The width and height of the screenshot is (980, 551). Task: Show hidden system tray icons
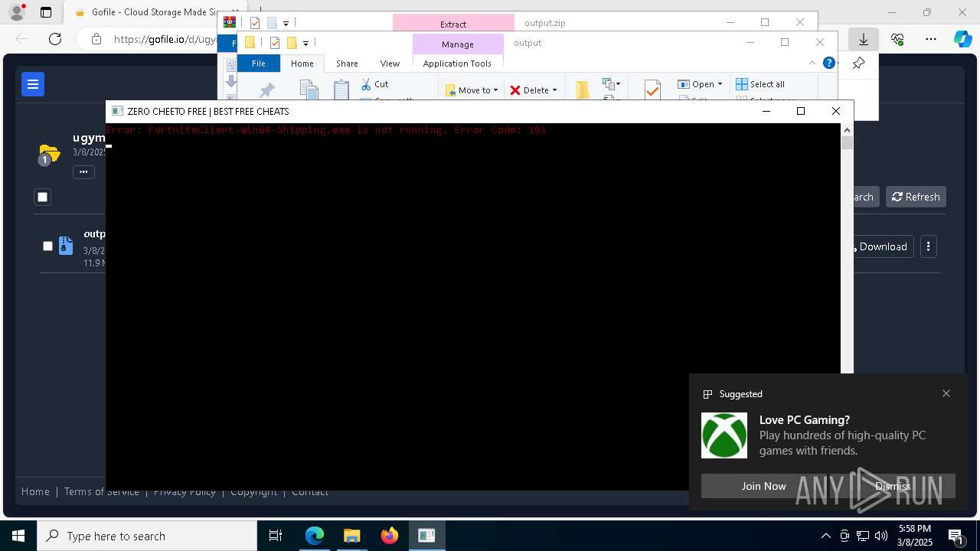825,536
